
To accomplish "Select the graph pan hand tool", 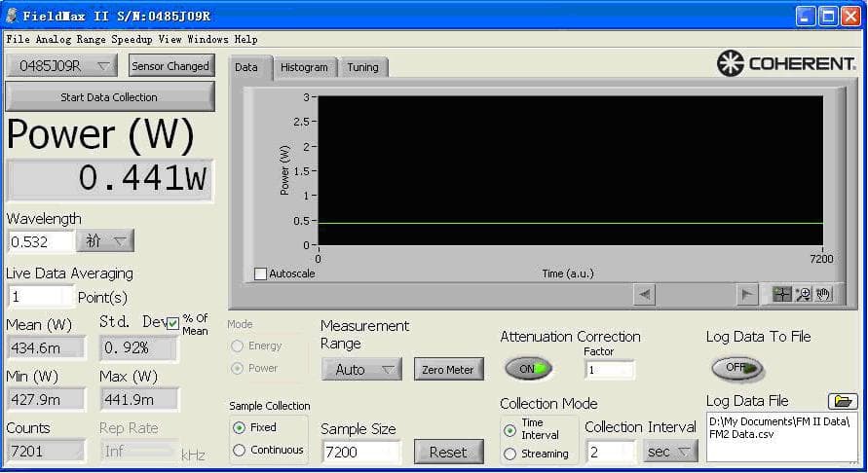I will [824, 294].
